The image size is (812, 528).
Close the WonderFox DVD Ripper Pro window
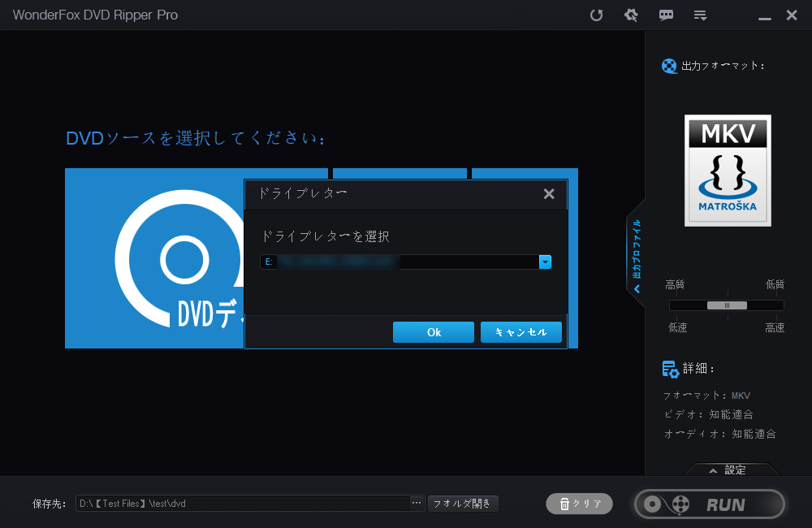[792, 15]
